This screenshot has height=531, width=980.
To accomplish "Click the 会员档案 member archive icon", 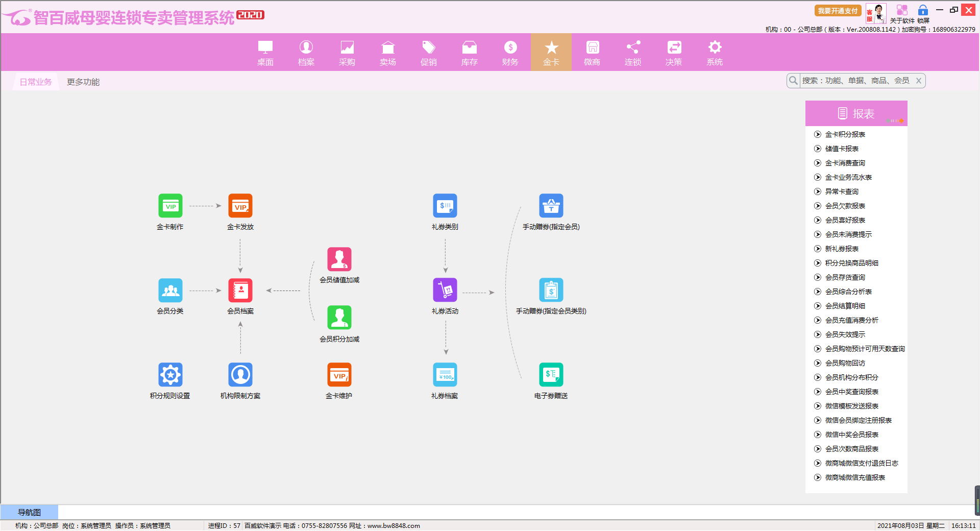I will (x=240, y=291).
